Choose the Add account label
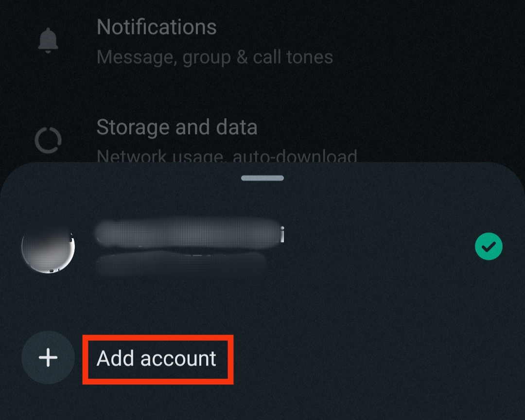The width and height of the screenshot is (525, 420). coord(157,359)
